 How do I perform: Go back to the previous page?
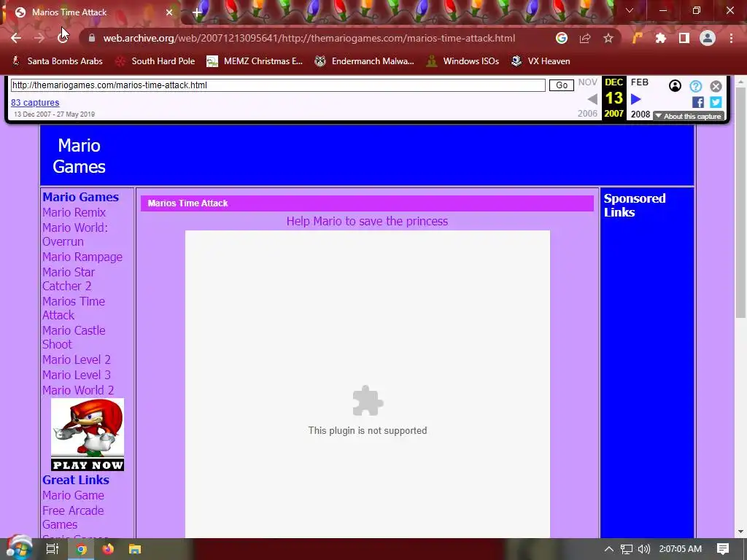pos(16,38)
